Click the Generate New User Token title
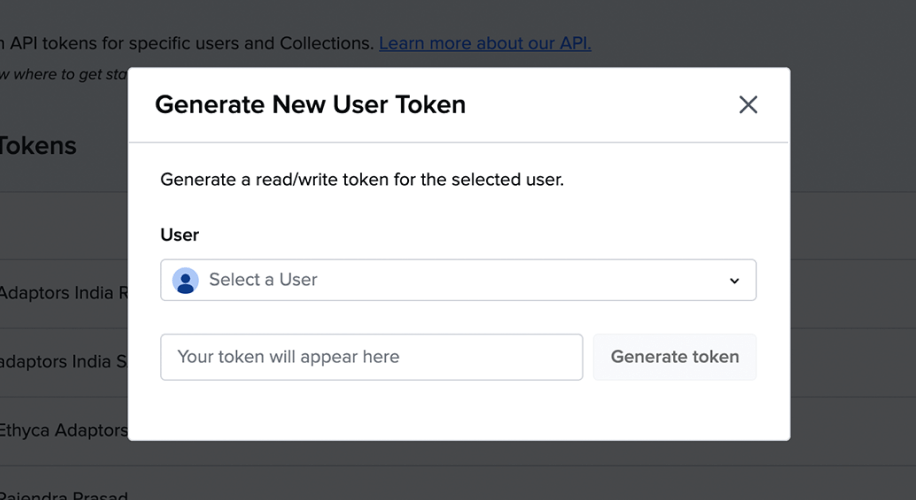The height and width of the screenshot is (500, 916). [x=310, y=104]
